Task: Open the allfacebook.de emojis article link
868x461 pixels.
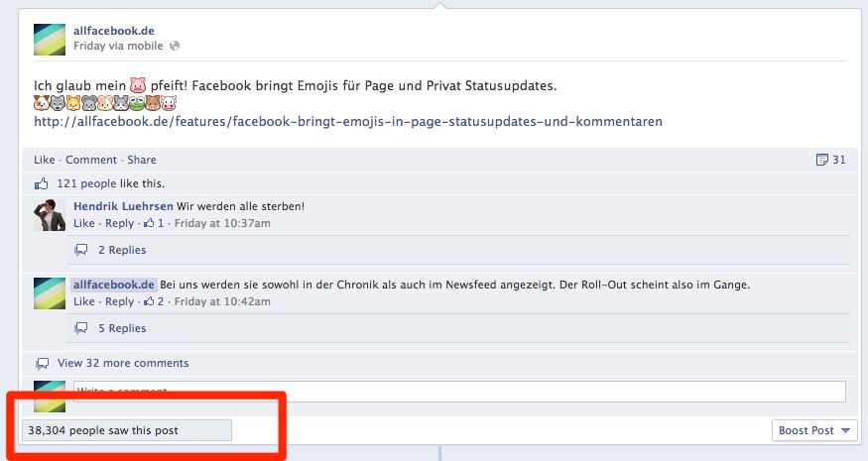Action: [347, 121]
